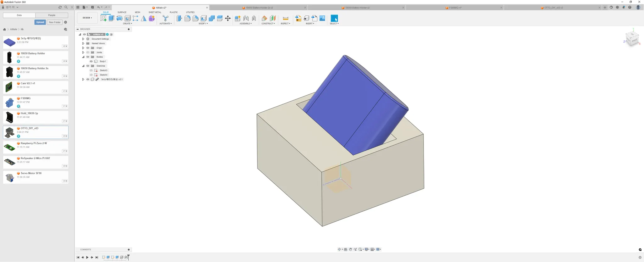Expand the Origin folder
Screen dimensions: 644x262
[83, 48]
